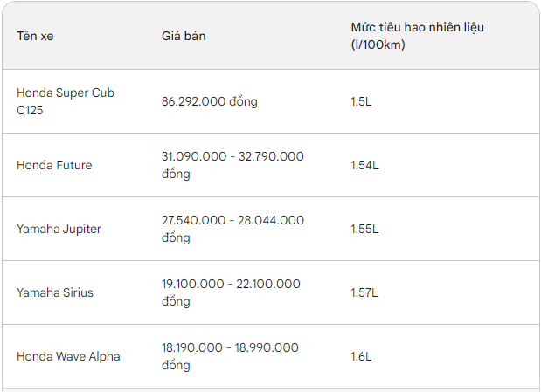Screen dimensions: 541x392
Task: Click the Yamaha Jupiter name cell
Action: 59,229
